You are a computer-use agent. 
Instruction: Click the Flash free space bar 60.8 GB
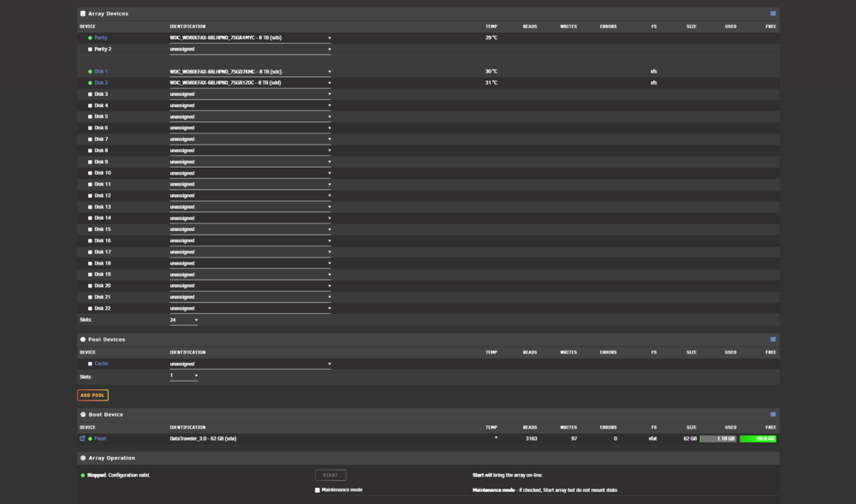(x=758, y=439)
